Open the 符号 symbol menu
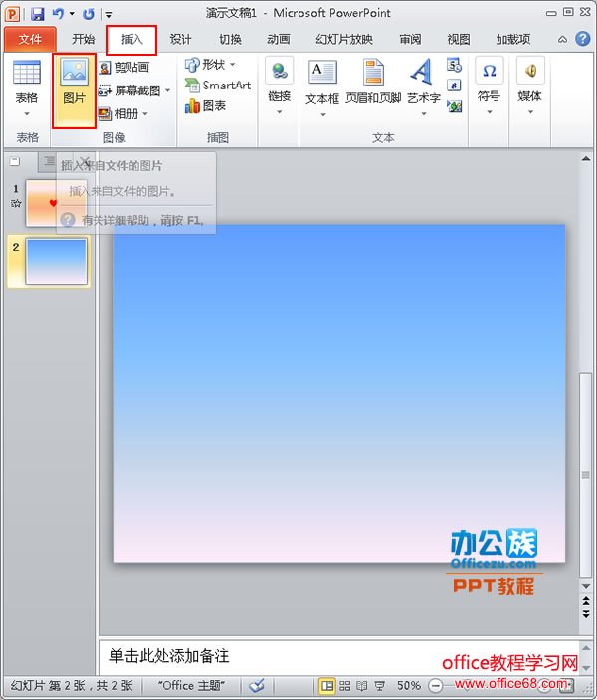The width and height of the screenshot is (597, 700). point(490,86)
